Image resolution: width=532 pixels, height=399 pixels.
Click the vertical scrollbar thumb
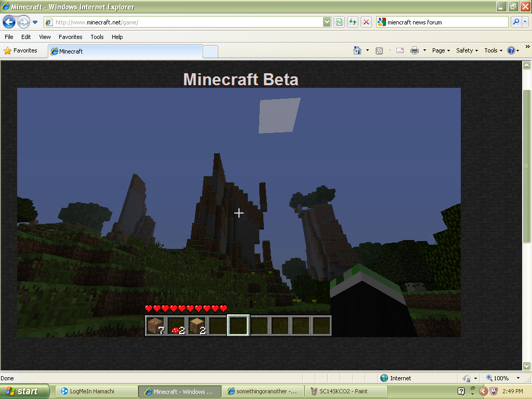click(527, 166)
